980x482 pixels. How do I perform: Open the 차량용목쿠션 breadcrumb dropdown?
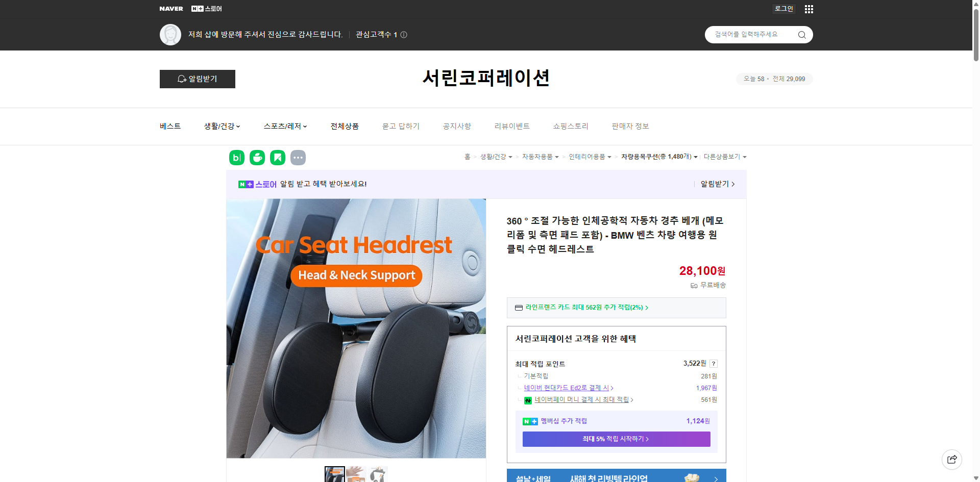coord(658,157)
